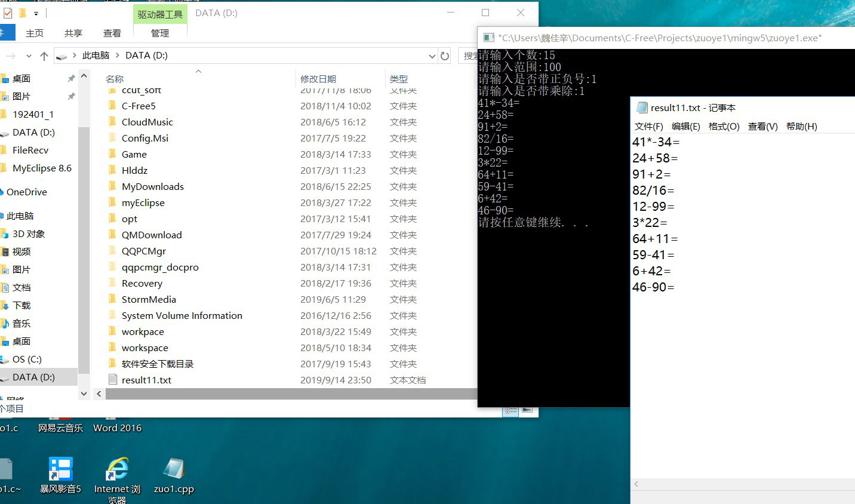The width and height of the screenshot is (855, 504).
Task: Click the 此电脑 breadcrumb in the address bar
Action: coord(96,56)
